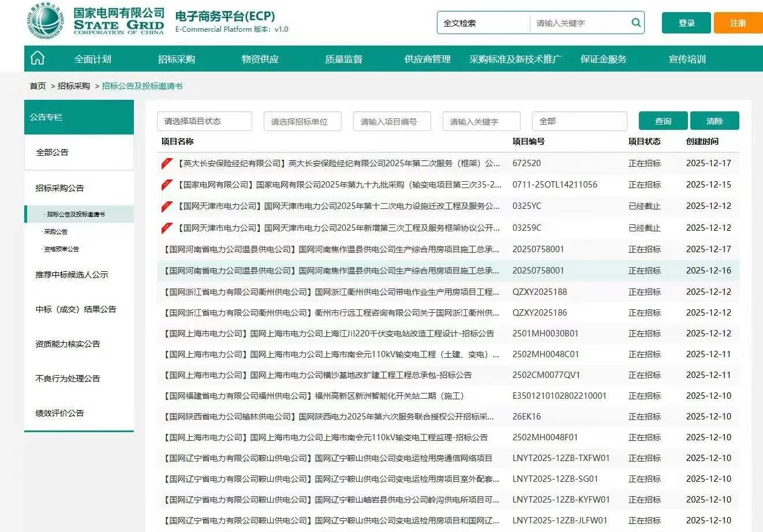Open the 全部 filter dropdown

(x=579, y=121)
